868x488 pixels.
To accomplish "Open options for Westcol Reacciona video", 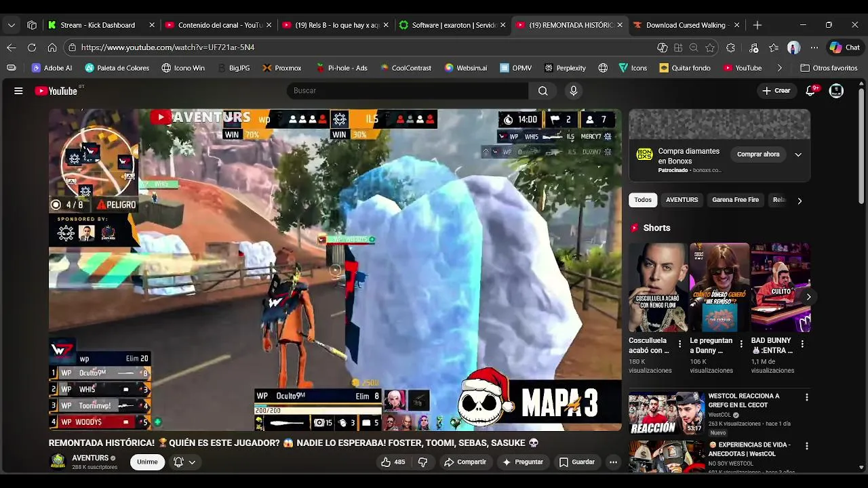I will 806,397.
